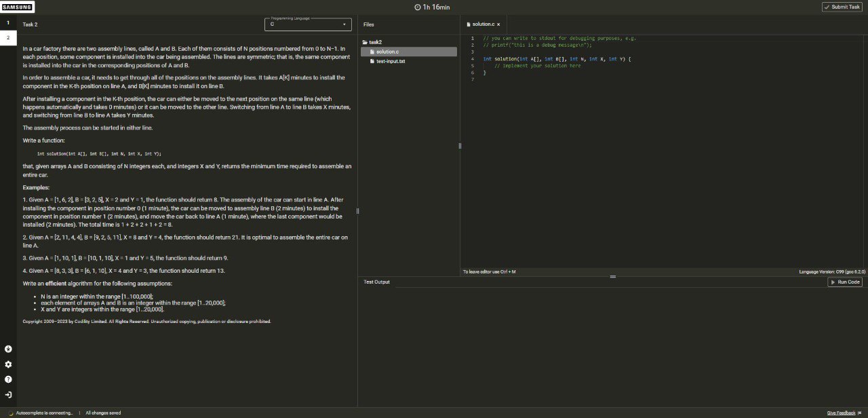Click the Submit Task button
Image resolution: width=868 pixels, height=418 pixels.
pos(842,7)
